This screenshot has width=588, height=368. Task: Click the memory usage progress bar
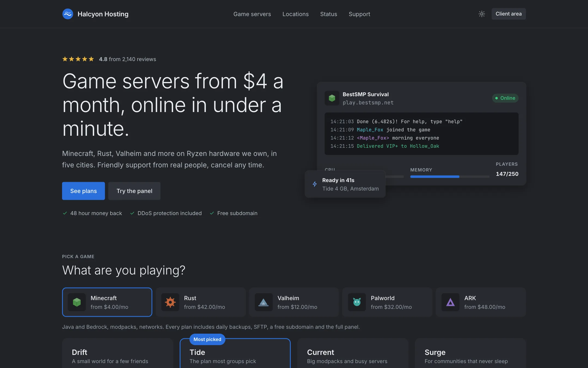450,177
